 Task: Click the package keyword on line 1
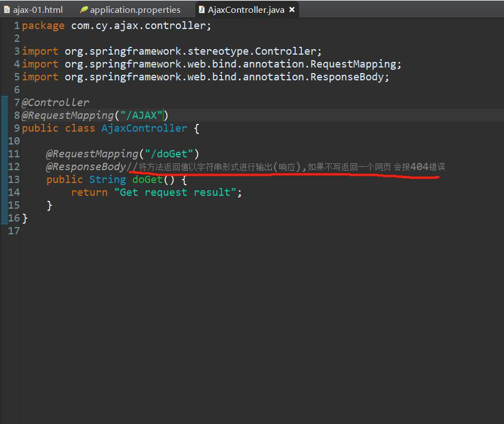43,26
